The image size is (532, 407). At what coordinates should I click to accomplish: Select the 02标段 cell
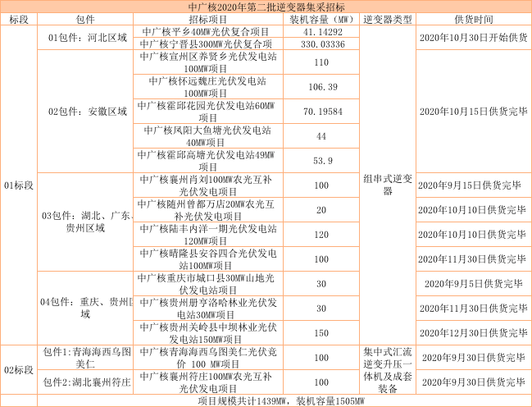tap(19, 370)
